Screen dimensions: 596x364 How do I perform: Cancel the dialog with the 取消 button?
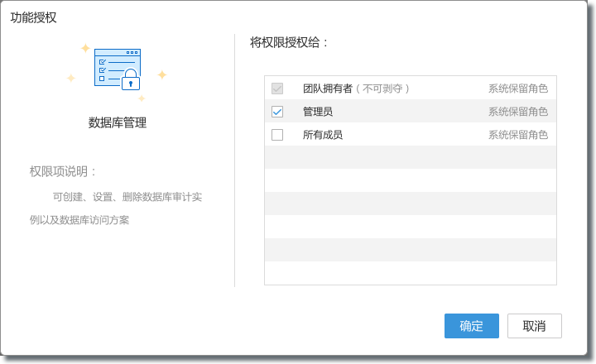click(x=534, y=326)
